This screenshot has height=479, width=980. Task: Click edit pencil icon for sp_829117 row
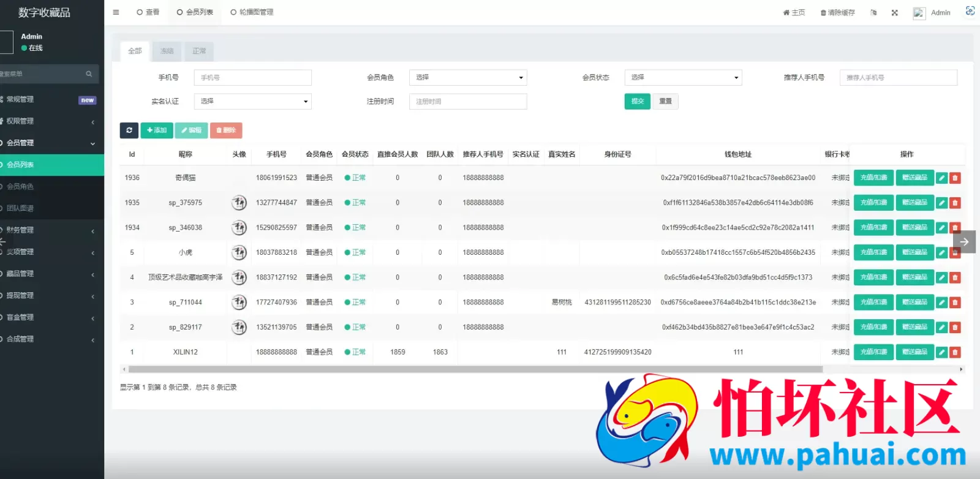tap(942, 328)
